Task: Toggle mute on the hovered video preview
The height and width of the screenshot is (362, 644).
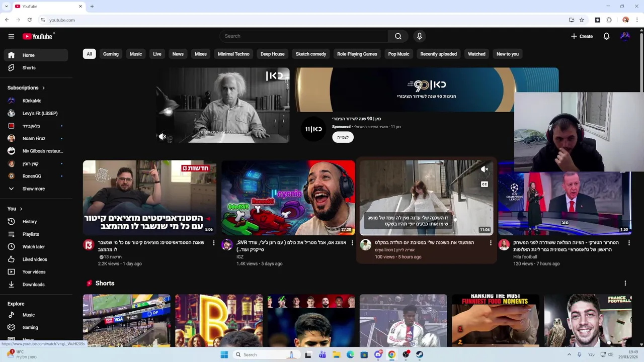Action: coord(485,169)
